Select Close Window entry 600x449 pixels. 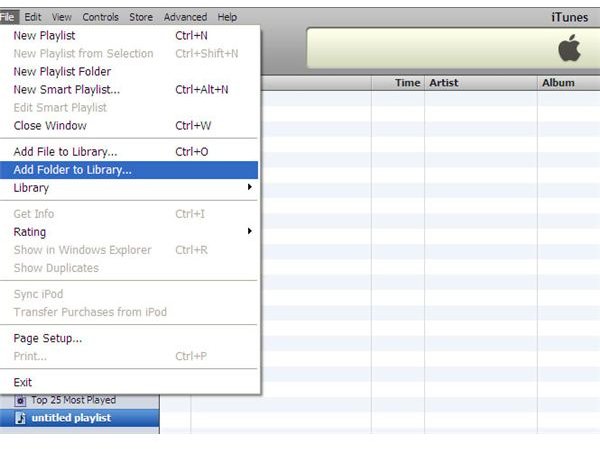pyautogui.click(x=129, y=126)
